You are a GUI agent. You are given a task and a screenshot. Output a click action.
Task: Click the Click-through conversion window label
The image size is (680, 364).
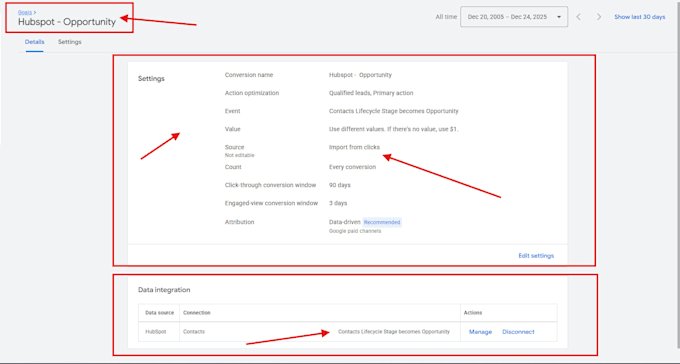click(x=270, y=185)
